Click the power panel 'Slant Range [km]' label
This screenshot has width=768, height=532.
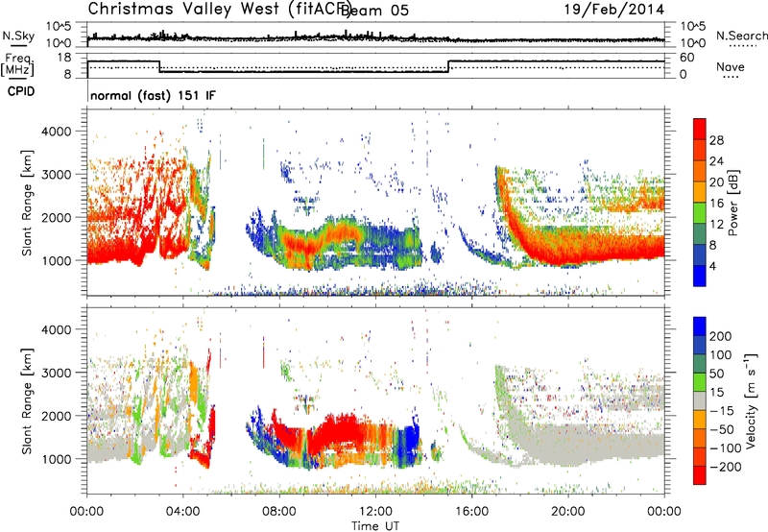click(27, 203)
